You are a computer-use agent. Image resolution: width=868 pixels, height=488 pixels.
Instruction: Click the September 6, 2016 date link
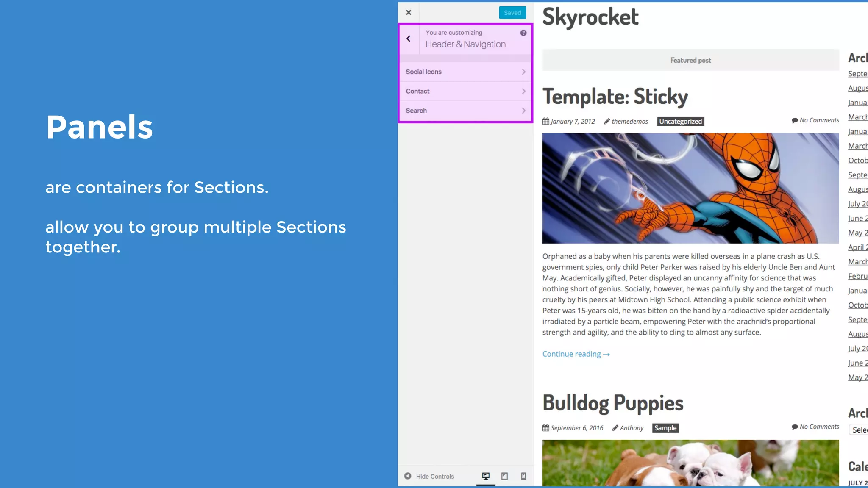click(x=577, y=428)
